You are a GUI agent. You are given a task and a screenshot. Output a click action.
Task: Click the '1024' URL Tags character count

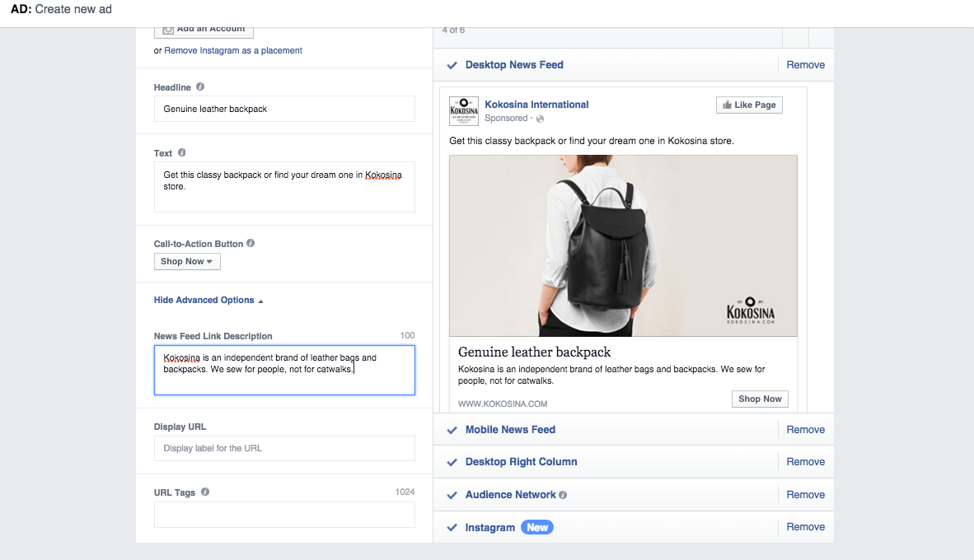tap(405, 492)
